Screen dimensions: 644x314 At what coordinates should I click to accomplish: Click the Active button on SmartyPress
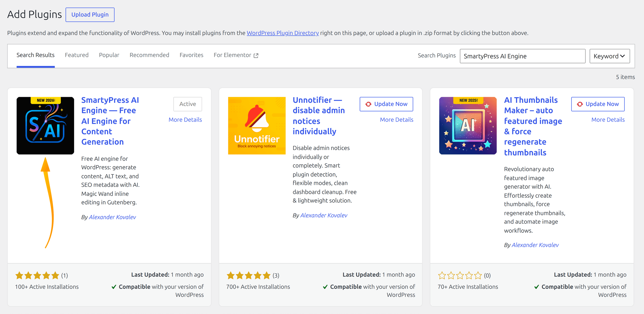[x=188, y=104]
